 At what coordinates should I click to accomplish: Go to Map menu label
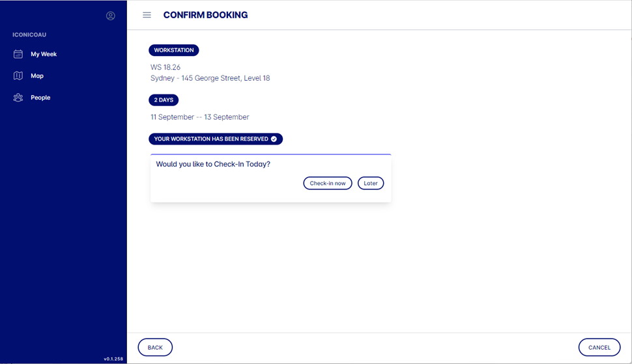click(37, 76)
